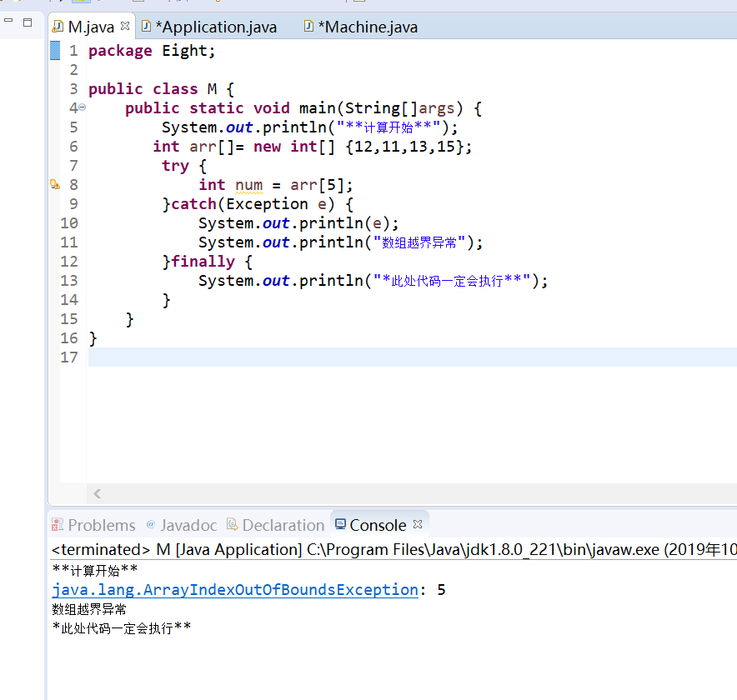
Task: Click the catch keyword on line 9
Action: (193, 204)
